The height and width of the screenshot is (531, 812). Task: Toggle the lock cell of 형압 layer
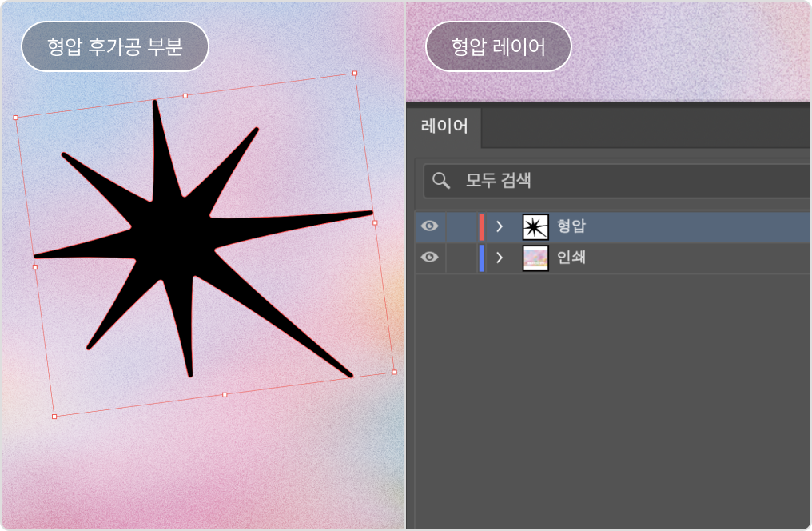460,226
